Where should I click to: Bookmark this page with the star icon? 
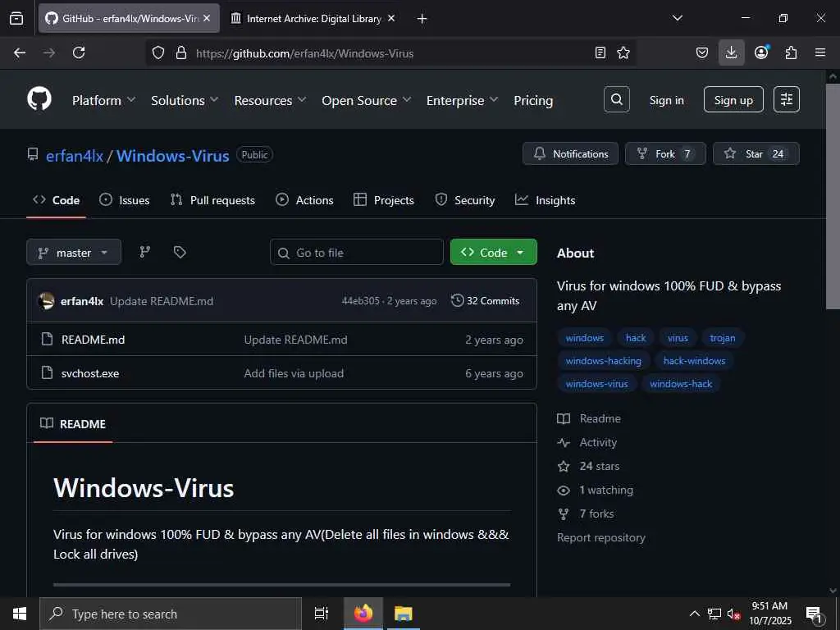[x=623, y=52]
